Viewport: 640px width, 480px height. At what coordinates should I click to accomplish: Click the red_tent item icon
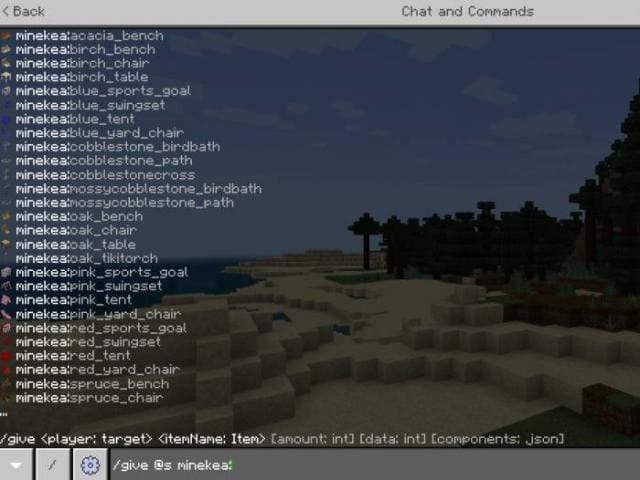click(6, 355)
